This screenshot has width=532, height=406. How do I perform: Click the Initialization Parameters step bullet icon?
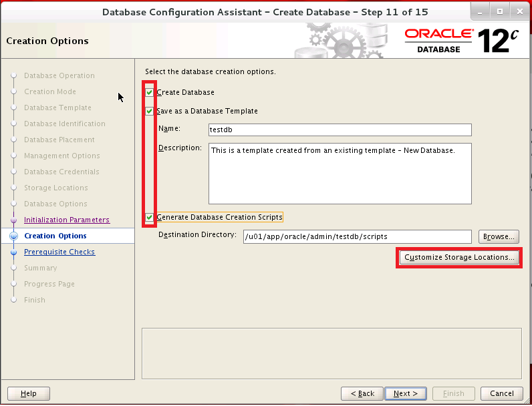(13, 220)
